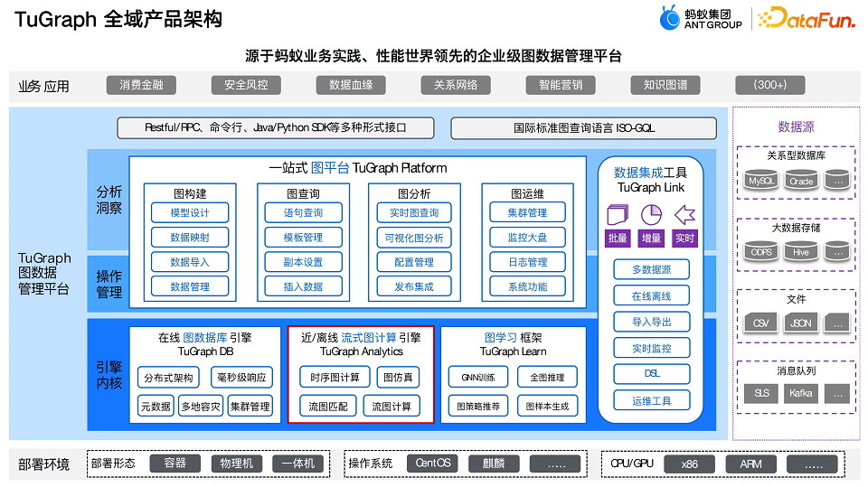Click the 容器 deployment tag
Image resolution: width=868 pixels, height=487 pixels.
[x=175, y=464]
